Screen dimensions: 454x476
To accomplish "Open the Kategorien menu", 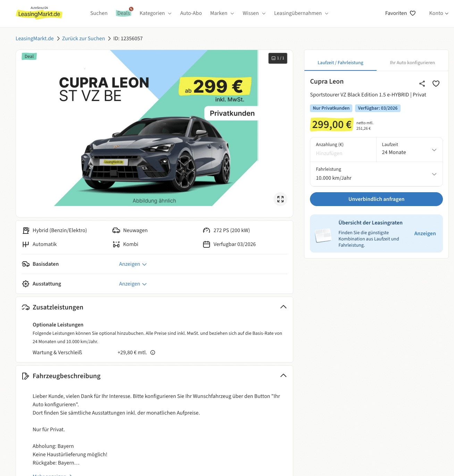I will click(x=155, y=13).
